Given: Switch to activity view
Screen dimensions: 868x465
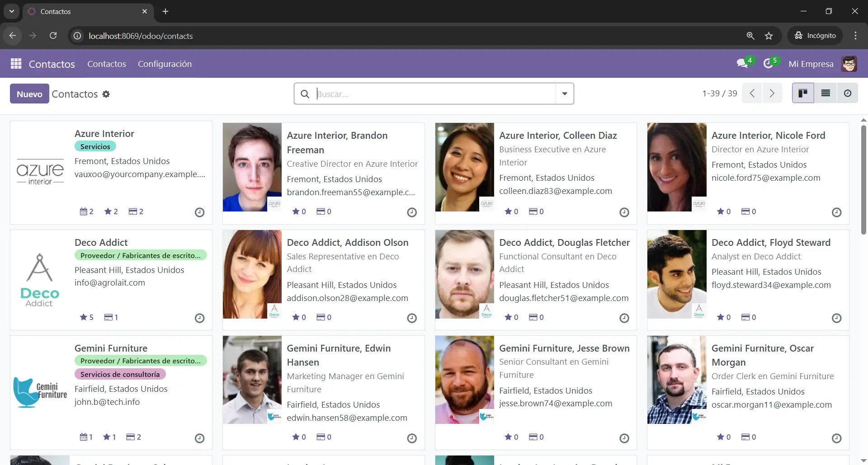Looking at the screenshot, I should (x=848, y=94).
